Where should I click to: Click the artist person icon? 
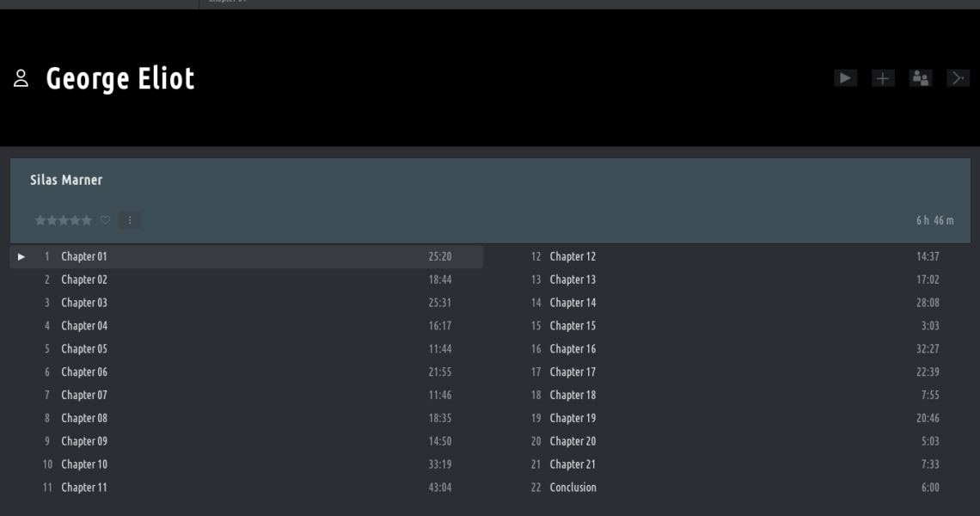(x=21, y=79)
